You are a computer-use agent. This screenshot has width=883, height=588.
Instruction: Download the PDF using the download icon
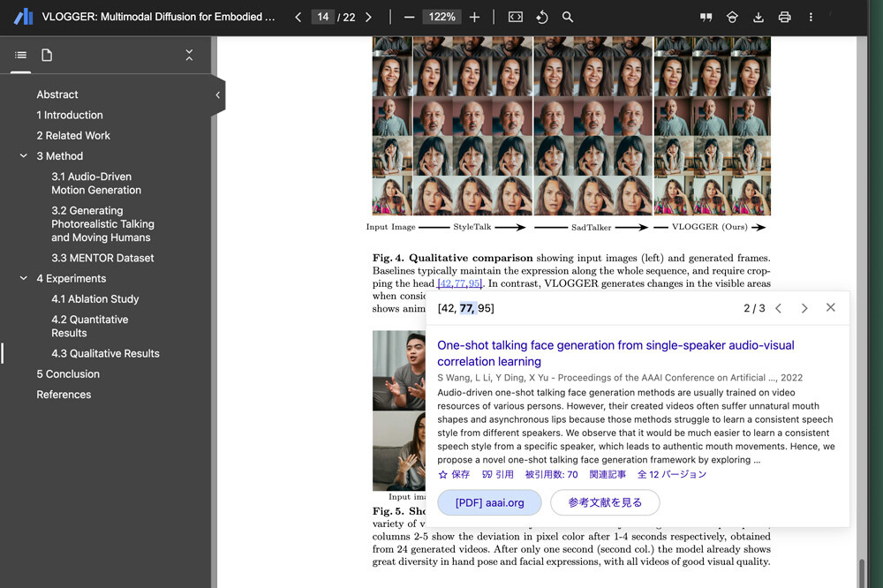pyautogui.click(x=758, y=17)
